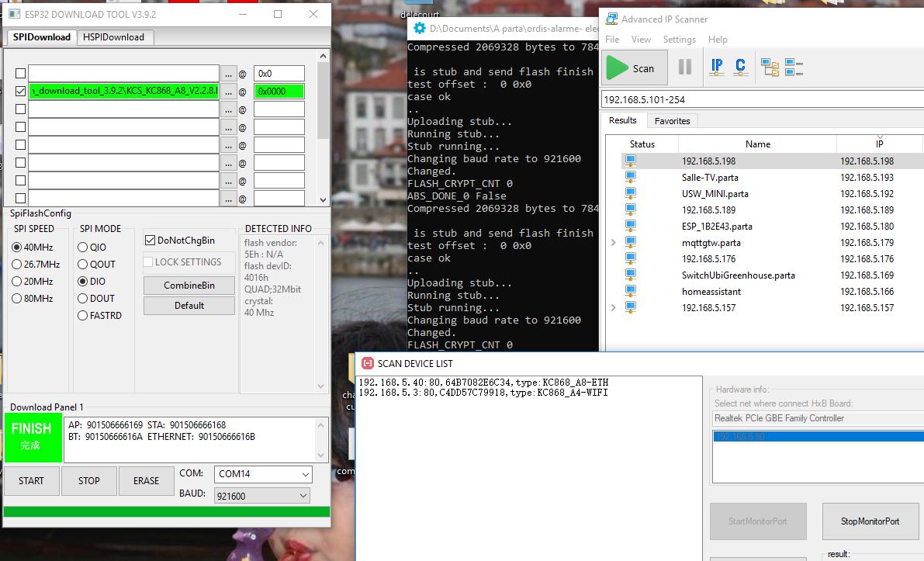Switch to the HSPIDownload tab
The image size is (924, 561).
(115, 37)
